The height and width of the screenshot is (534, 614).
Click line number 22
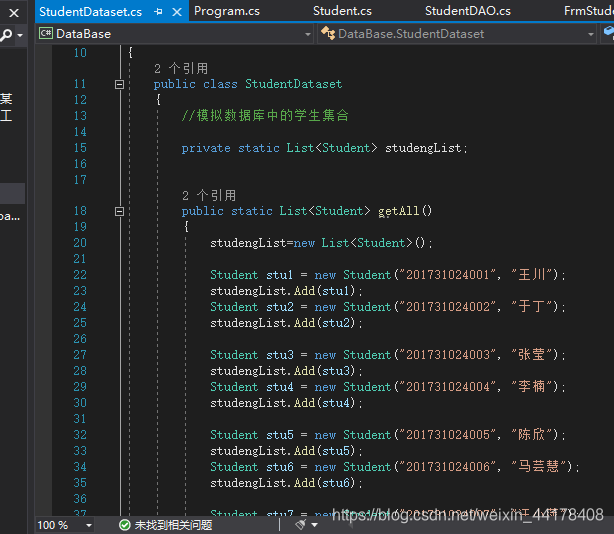pyautogui.click(x=80, y=275)
